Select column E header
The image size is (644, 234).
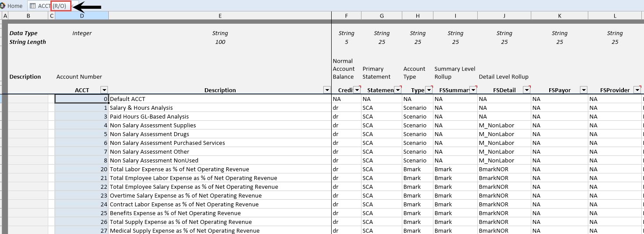pyautogui.click(x=220, y=16)
